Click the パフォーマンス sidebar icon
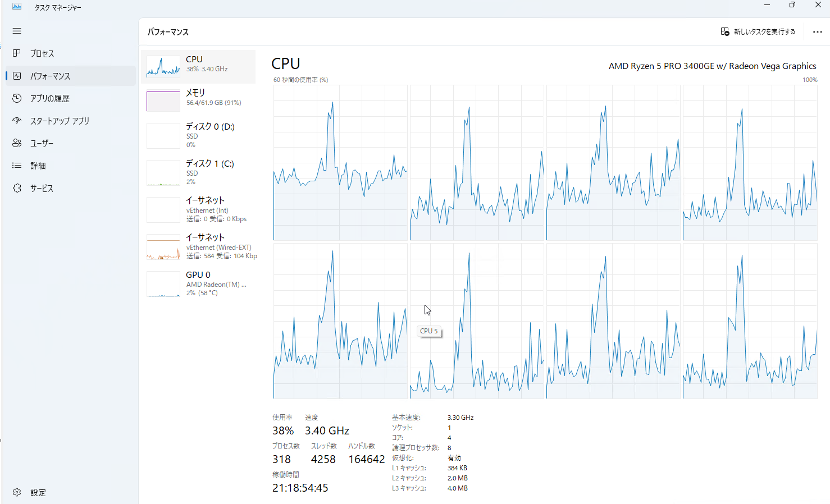This screenshot has width=830, height=504. pyautogui.click(x=17, y=76)
